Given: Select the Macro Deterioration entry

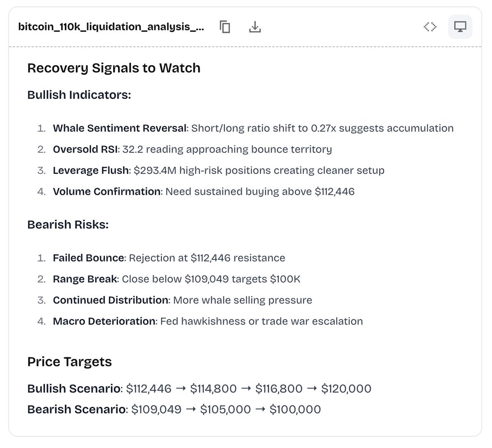Looking at the screenshot, I should (208, 321).
